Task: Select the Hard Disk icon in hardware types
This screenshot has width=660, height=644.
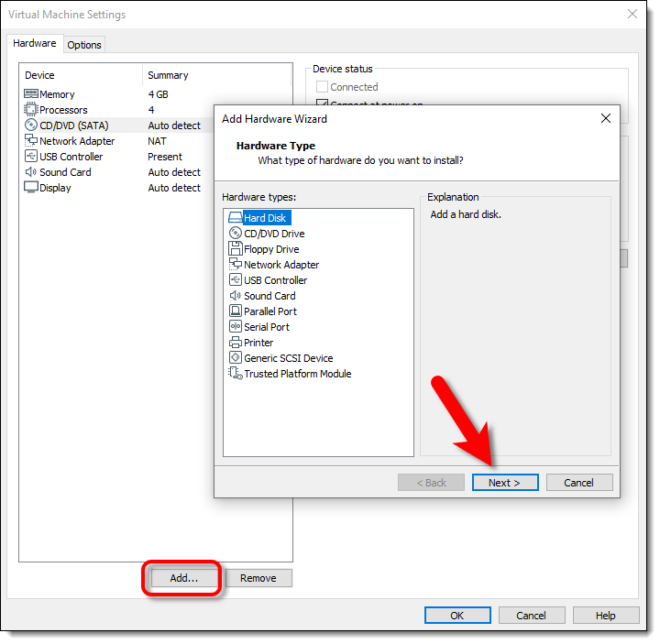Action: click(x=236, y=217)
